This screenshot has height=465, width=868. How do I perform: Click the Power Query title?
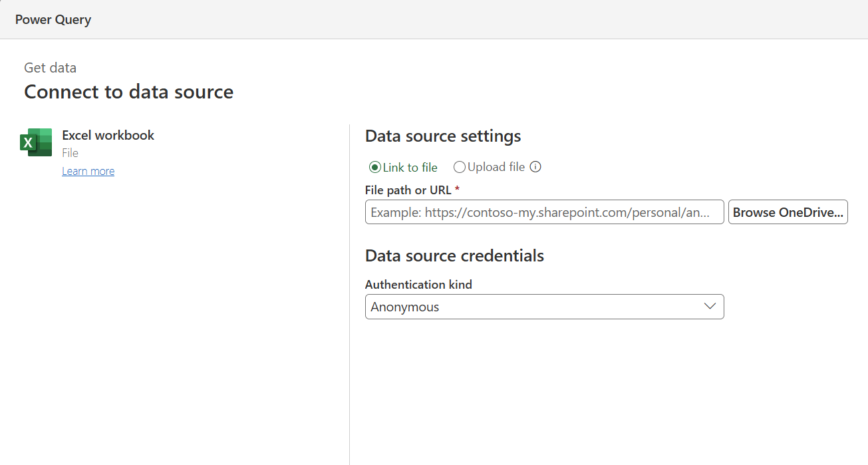(x=53, y=19)
